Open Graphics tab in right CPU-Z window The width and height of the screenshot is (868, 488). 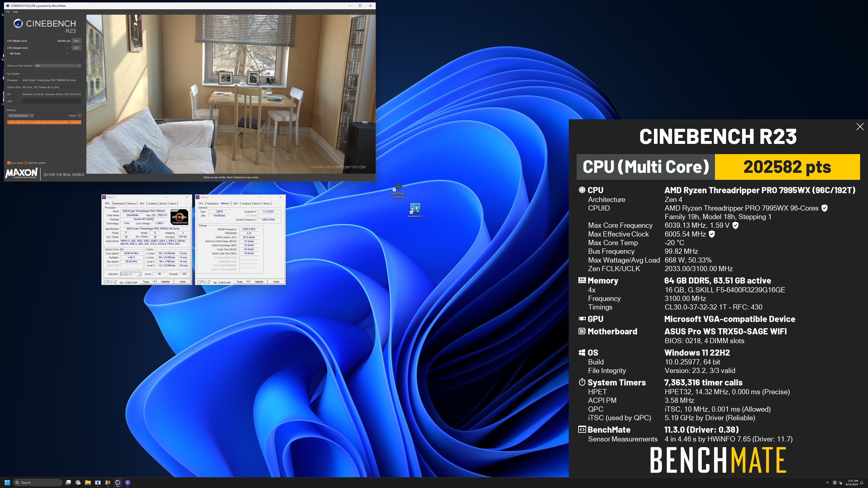[246, 203]
